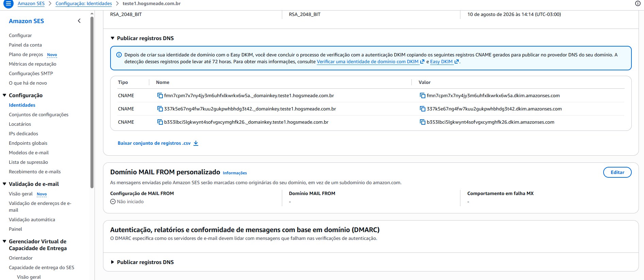Select Identidades in sidebar
644x280 pixels.
(x=22, y=105)
